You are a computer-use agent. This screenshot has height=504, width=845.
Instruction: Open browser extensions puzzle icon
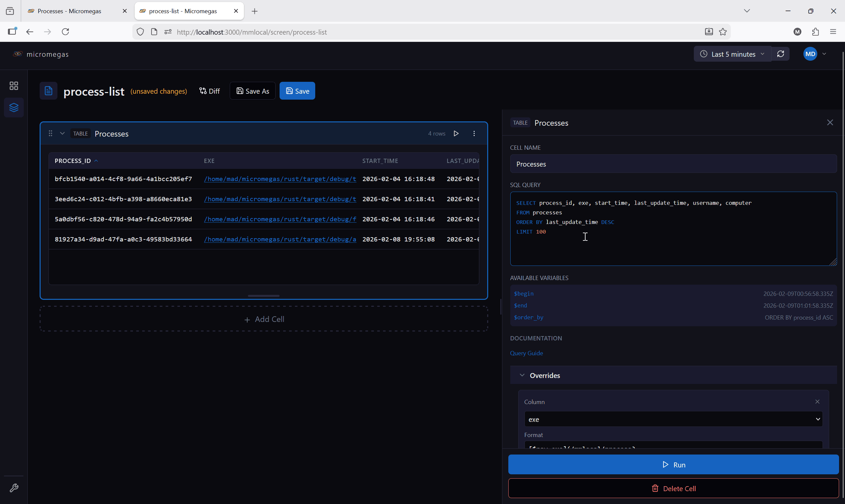pos(815,32)
